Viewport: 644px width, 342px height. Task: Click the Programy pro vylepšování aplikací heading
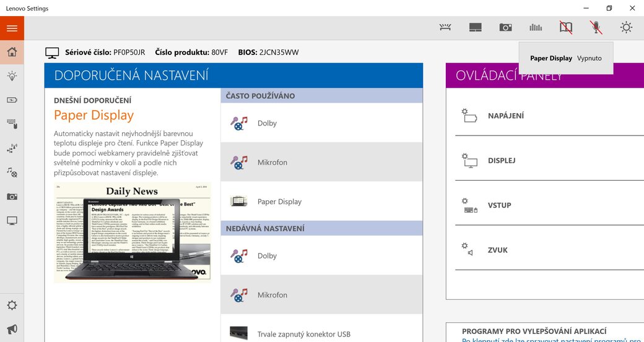[534, 331]
